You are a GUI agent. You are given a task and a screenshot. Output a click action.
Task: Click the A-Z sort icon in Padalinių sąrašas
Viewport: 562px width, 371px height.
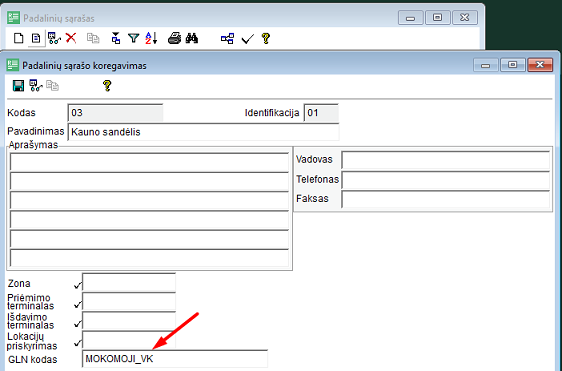pyautogui.click(x=151, y=38)
